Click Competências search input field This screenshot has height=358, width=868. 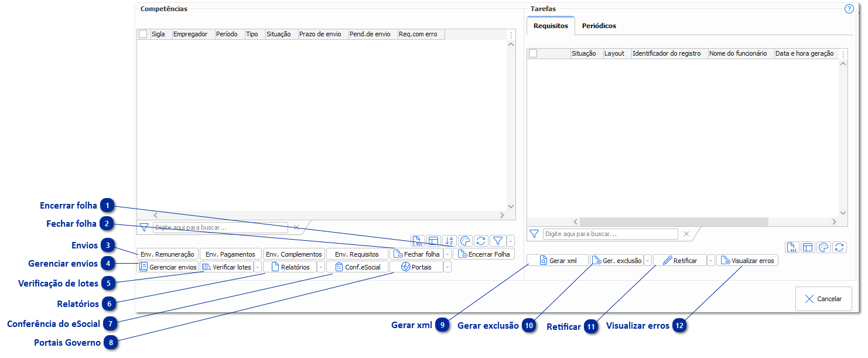(x=221, y=227)
